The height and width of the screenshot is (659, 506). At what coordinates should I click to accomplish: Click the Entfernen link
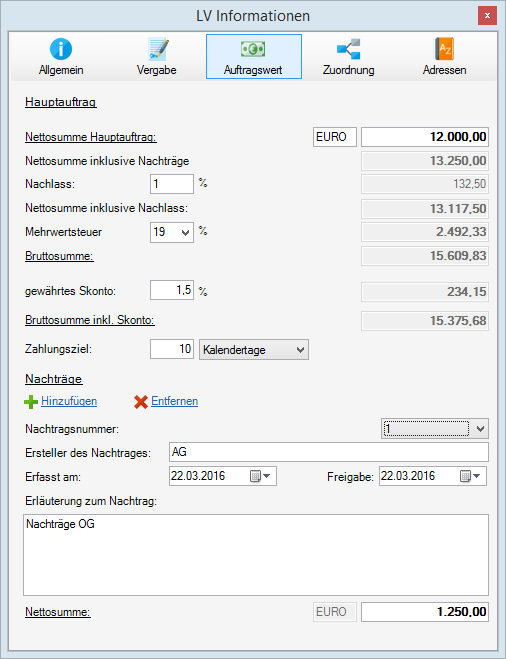click(x=174, y=401)
